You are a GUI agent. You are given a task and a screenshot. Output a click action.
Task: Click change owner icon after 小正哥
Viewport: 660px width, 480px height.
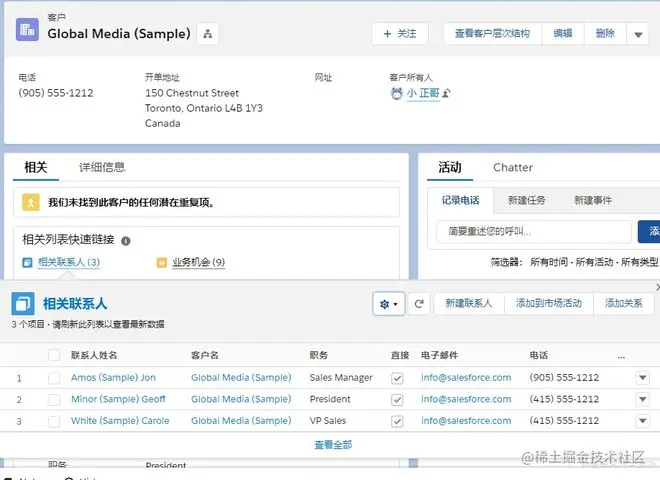click(x=446, y=93)
